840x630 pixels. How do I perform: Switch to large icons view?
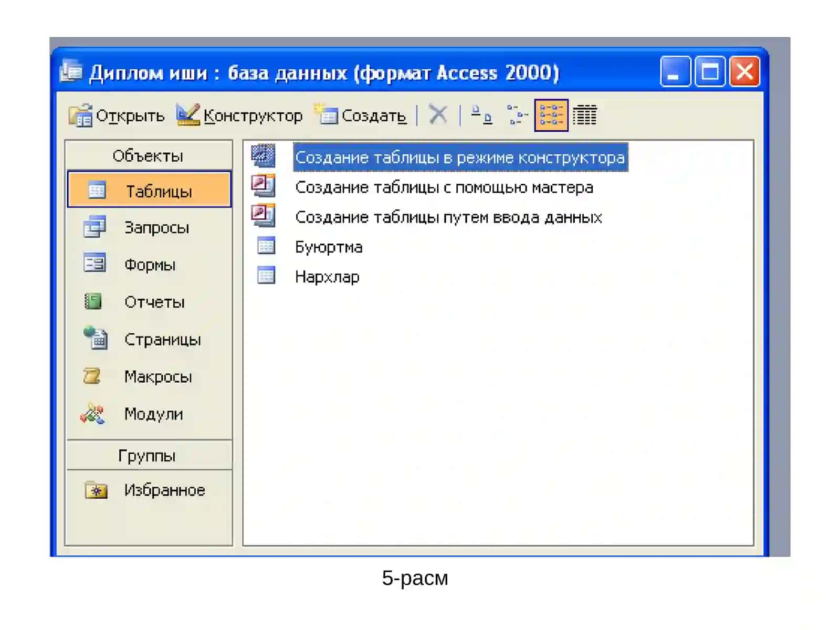pos(481,114)
